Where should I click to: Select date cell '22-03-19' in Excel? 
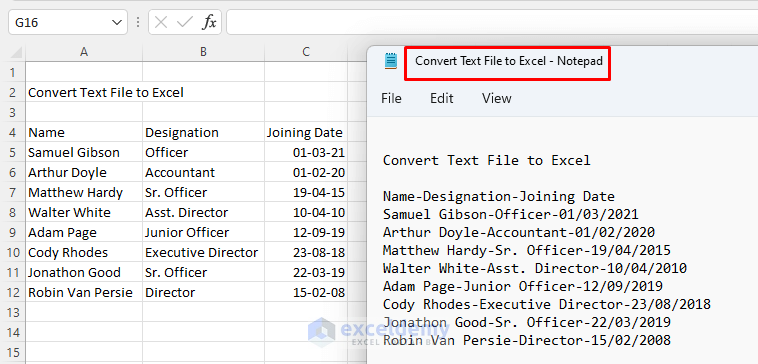(x=306, y=273)
